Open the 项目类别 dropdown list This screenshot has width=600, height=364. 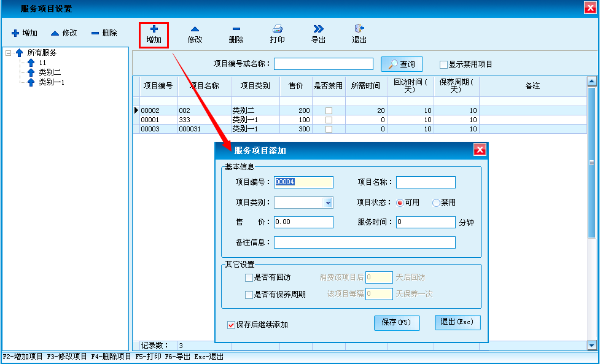[328, 203]
